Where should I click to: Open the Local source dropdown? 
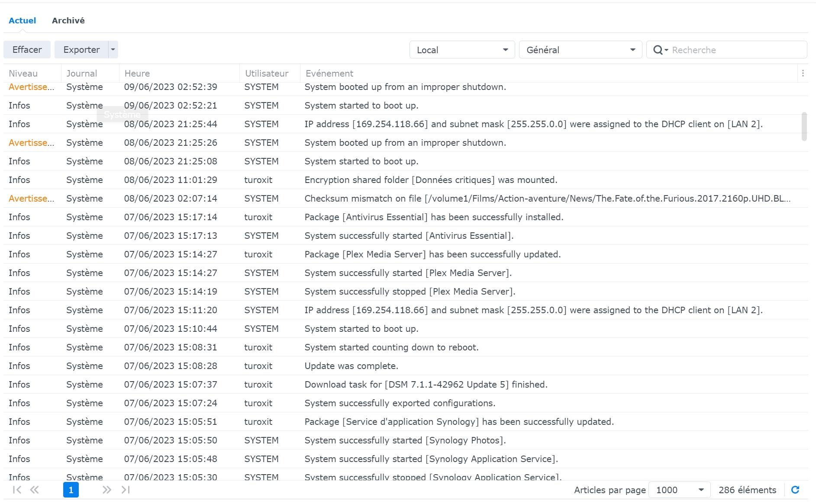click(461, 50)
